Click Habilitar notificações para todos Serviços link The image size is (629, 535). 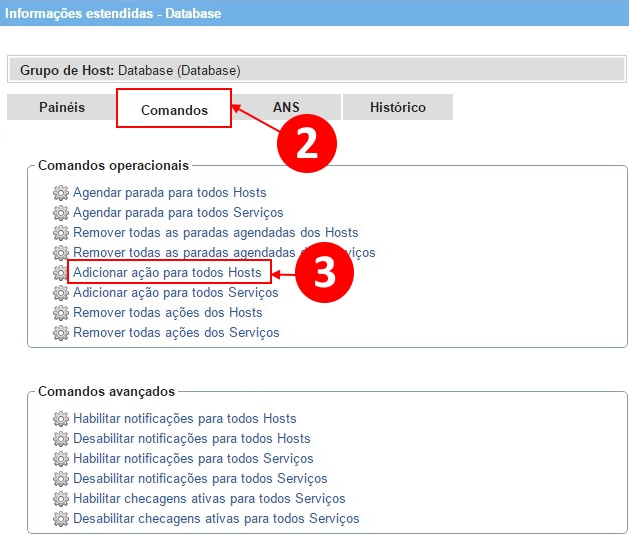click(193, 458)
